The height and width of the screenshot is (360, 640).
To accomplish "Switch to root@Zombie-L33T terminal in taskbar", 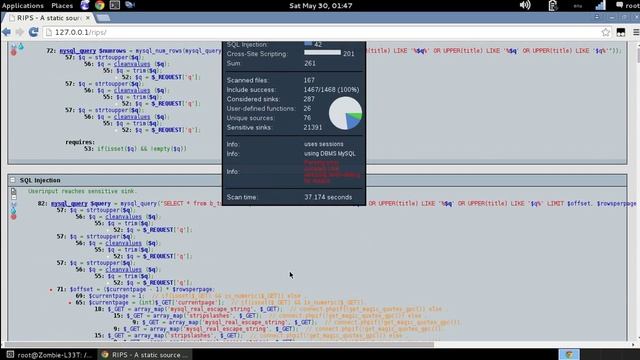I will 49,355.
